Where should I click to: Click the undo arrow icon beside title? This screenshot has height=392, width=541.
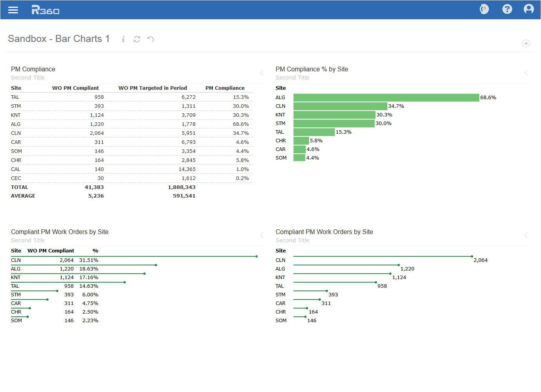tap(151, 39)
